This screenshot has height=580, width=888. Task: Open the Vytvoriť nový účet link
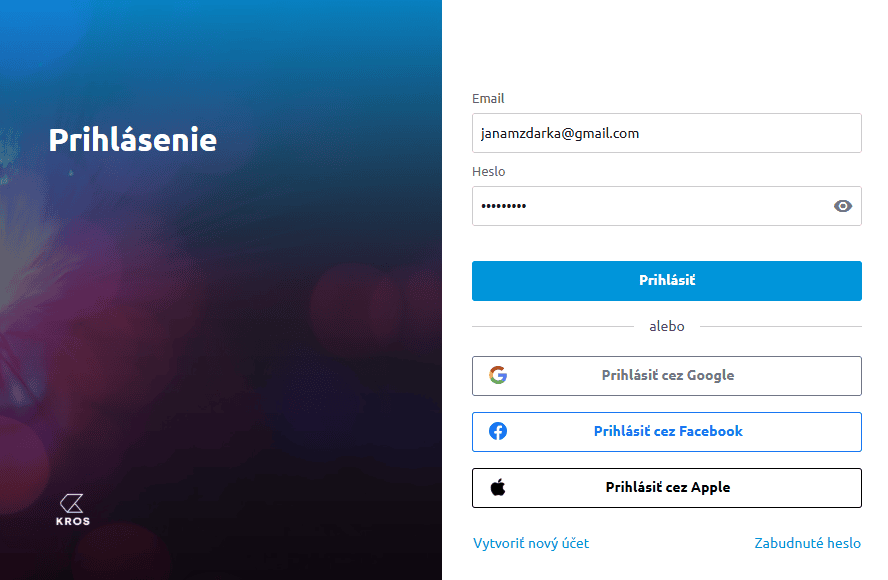(531, 544)
